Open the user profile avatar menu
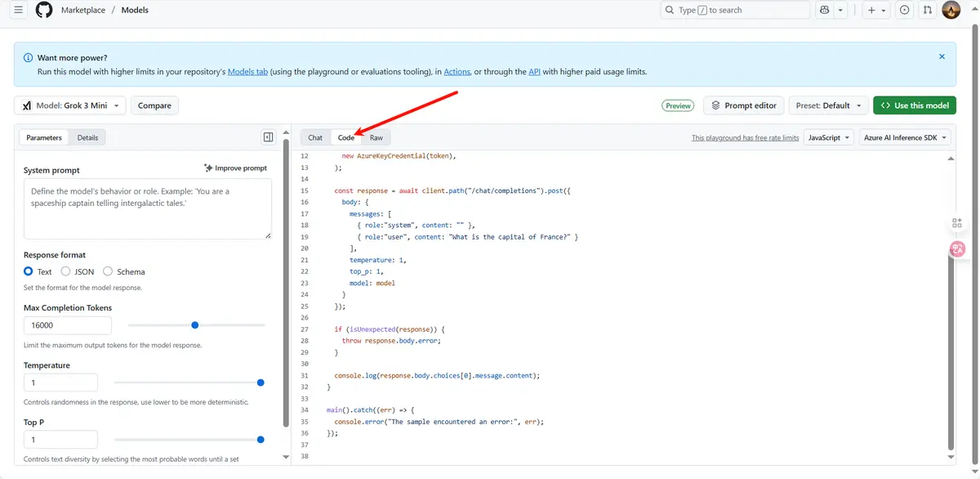 click(951, 11)
